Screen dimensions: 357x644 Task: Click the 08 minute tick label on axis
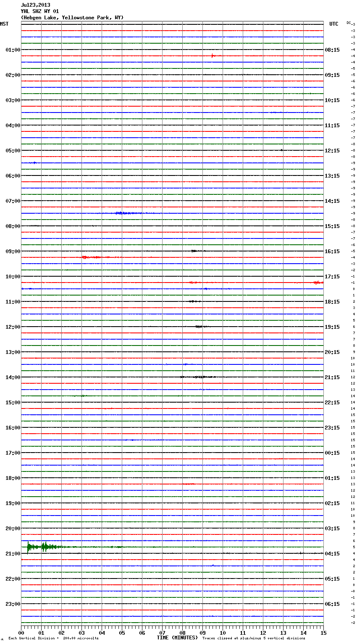coord(182,633)
